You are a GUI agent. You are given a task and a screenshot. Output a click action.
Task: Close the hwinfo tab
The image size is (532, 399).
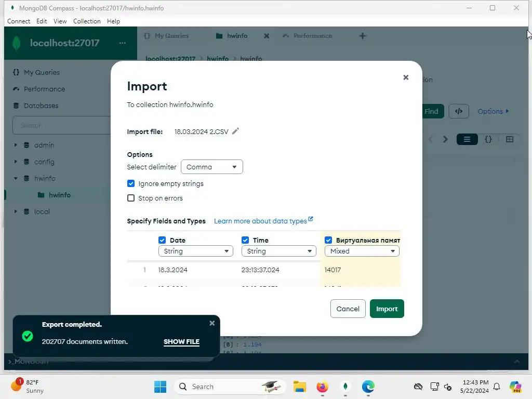267,36
